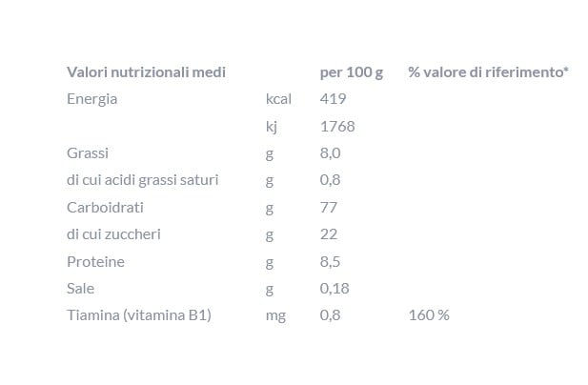Click the 22 sugar value
The height and width of the screenshot is (385, 588).
click(329, 234)
